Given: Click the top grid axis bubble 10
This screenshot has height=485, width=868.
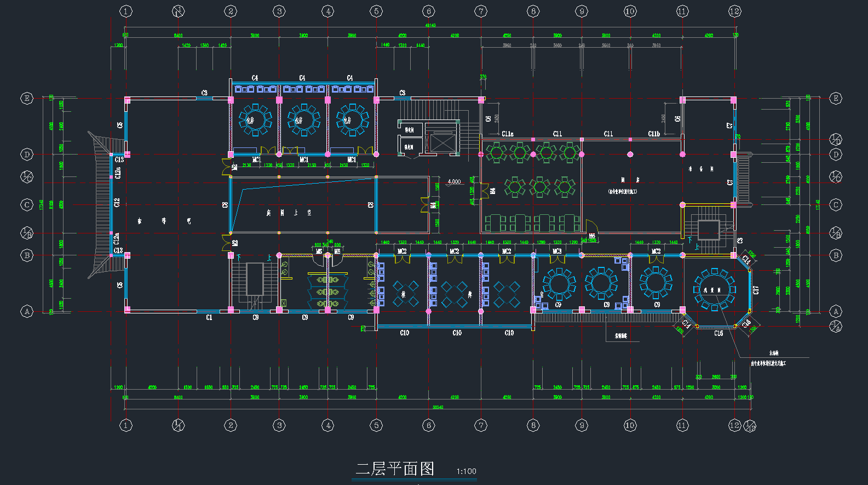Looking at the screenshot, I should click(630, 12).
